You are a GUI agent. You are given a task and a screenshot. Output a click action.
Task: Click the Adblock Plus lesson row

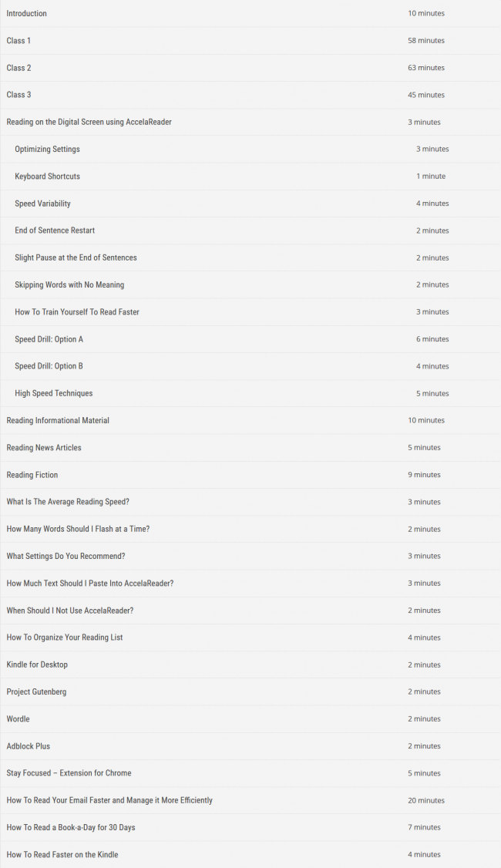tap(250, 745)
